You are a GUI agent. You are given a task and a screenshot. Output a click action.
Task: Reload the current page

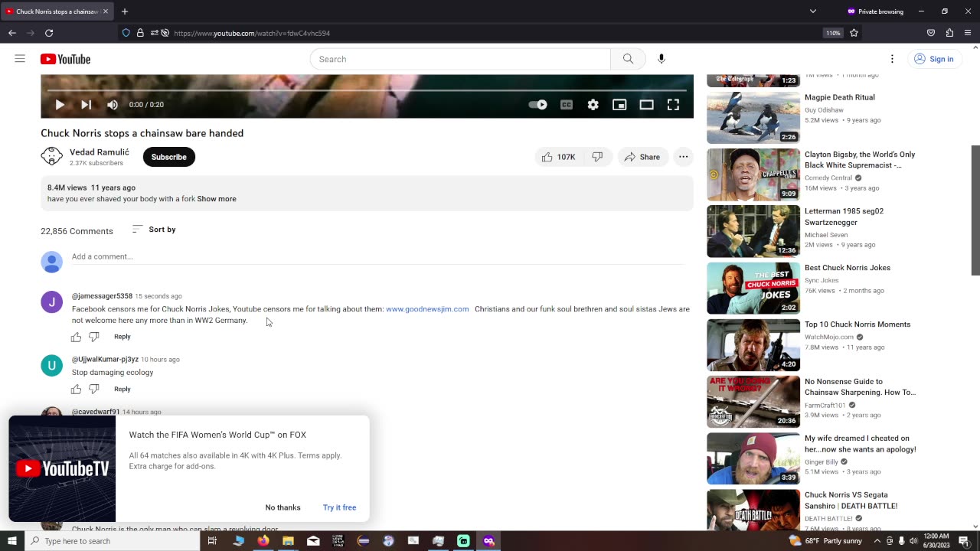coord(49,33)
